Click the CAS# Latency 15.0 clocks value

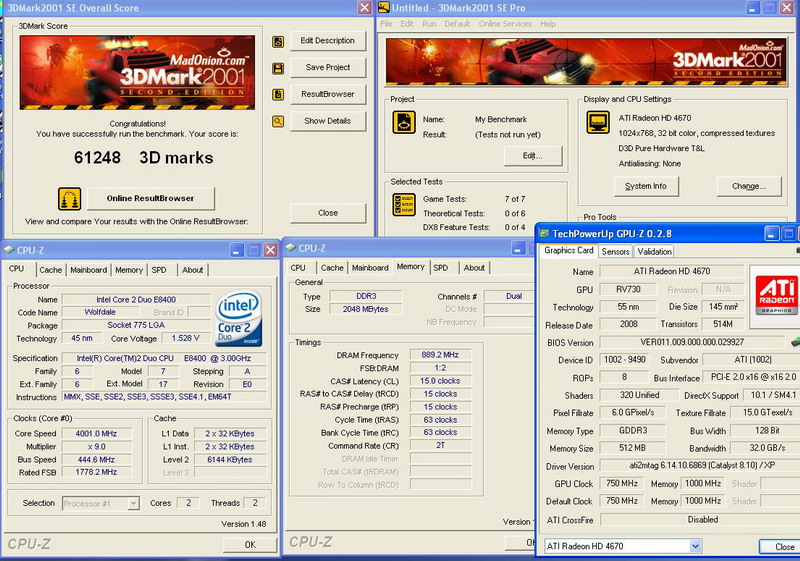[x=440, y=381]
